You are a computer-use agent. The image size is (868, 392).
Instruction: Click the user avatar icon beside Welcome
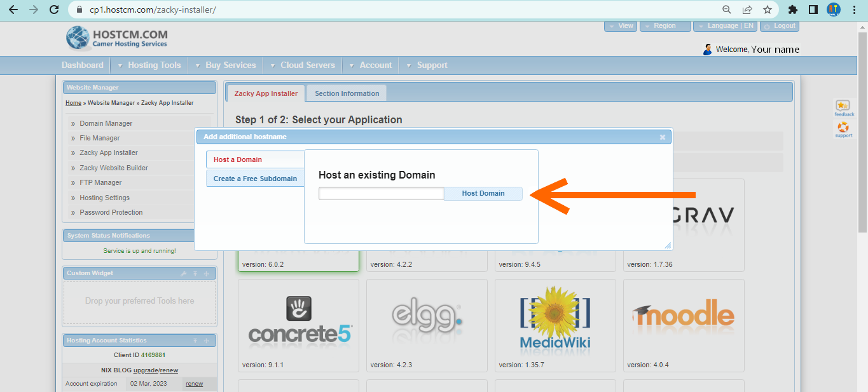(x=708, y=50)
